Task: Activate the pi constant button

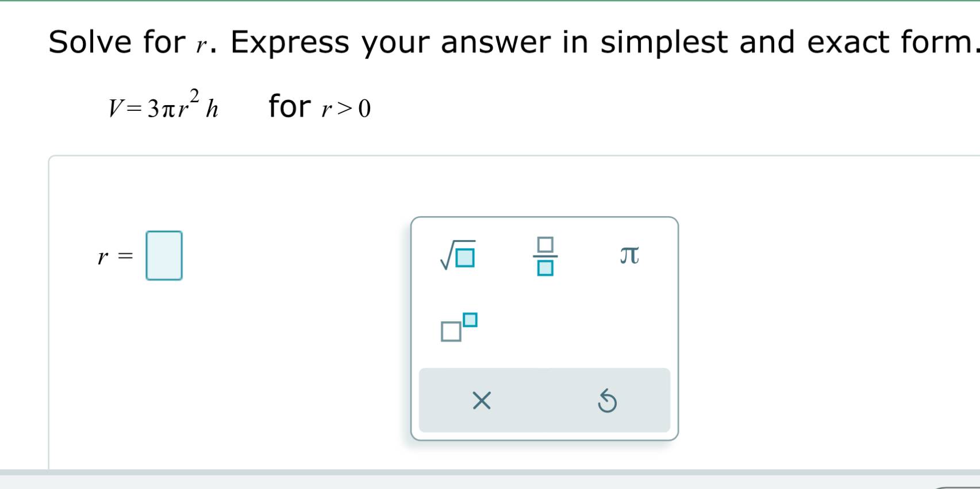Action: 629,256
